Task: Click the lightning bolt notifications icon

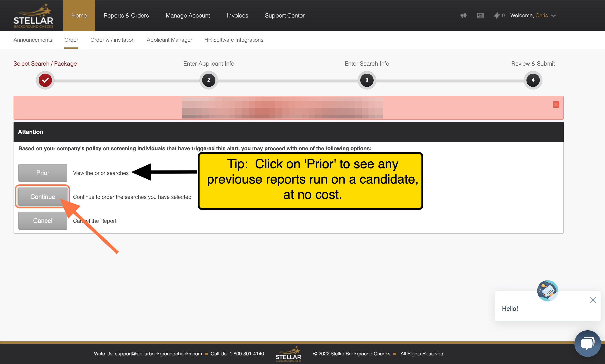Action: tap(497, 16)
